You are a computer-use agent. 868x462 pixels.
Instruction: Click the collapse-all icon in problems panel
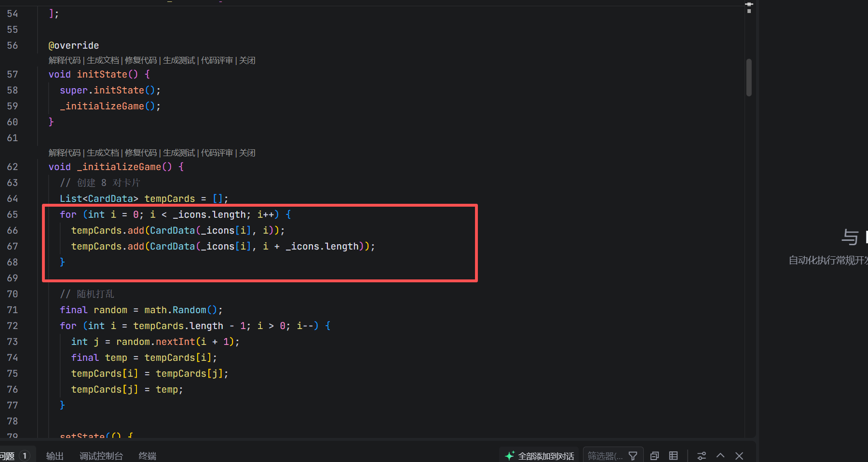[x=654, y=456]
